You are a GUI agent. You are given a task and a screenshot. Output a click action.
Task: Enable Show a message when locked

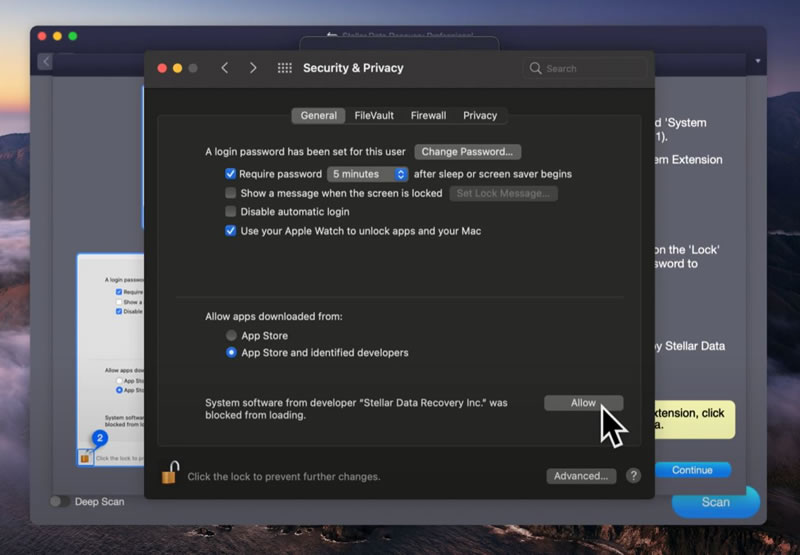pyautogui.click(x=231, y=193)
